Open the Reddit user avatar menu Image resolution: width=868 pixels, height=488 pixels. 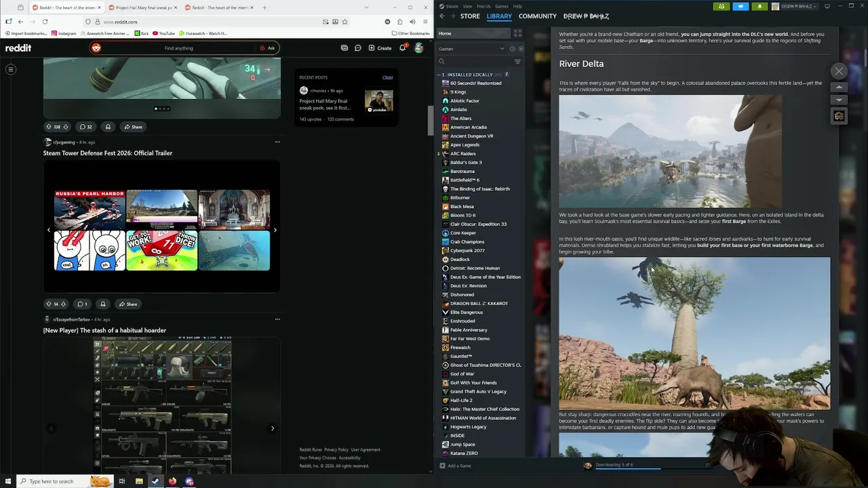point(418,48)
